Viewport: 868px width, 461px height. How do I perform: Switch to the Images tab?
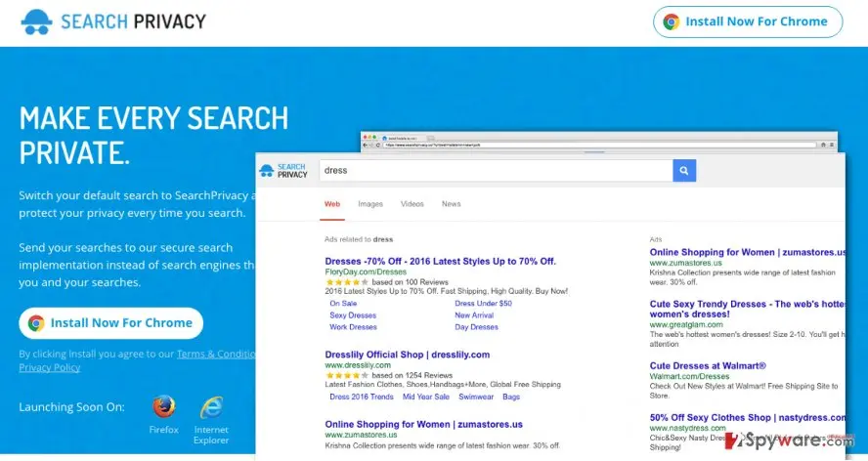tap(370, 204)
